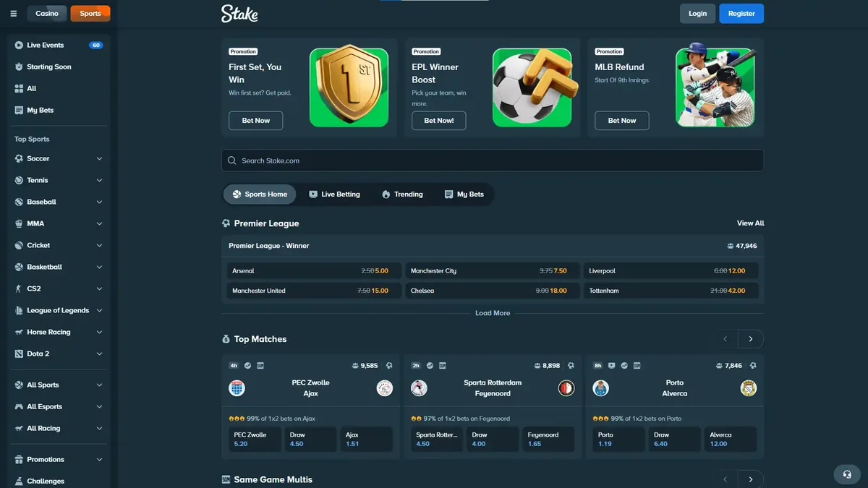Select the My Bets tab
Viewport: 868px width, 488px height.
(x=464, y=194)
